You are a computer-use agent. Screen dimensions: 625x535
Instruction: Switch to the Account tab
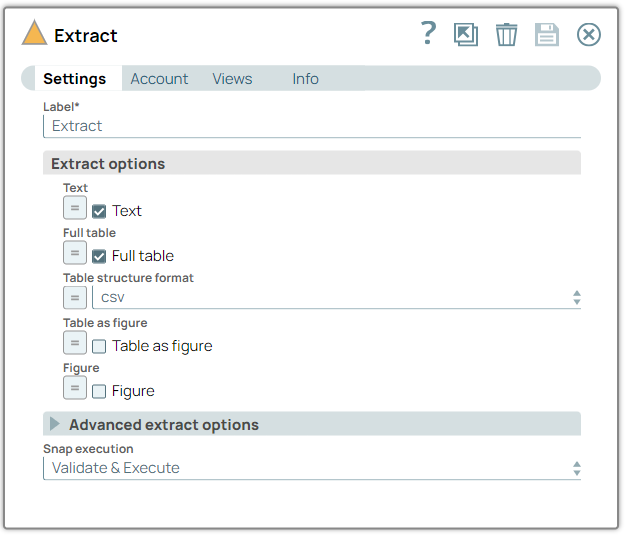(159, 79)
